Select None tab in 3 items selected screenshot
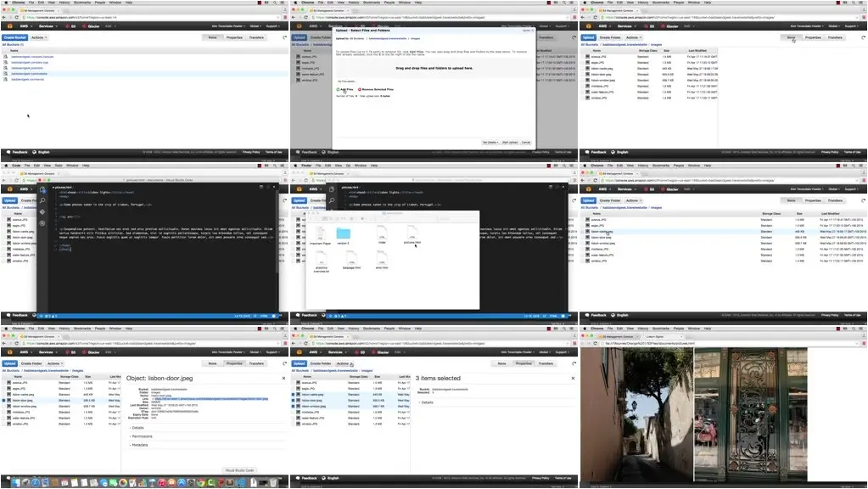Image resolution: width=868 pixels, height=489 pixels. click(x=501, y=364)
